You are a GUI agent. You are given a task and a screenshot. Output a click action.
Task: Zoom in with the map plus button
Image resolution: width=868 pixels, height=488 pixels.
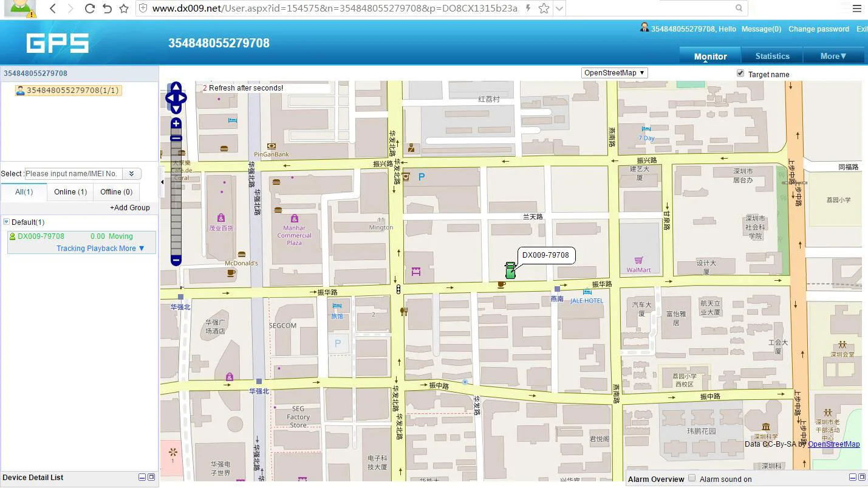pyautogui.click(x=176, y=123)
